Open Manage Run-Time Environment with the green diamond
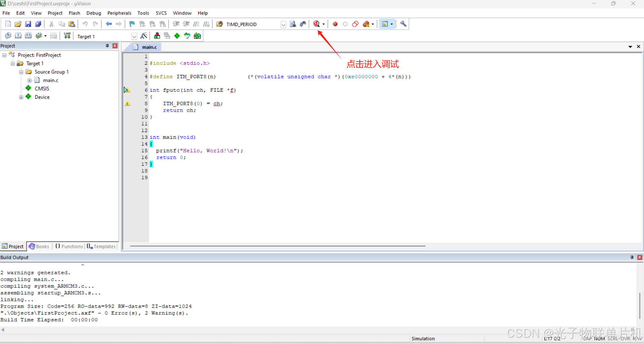Image resolution: width=644 pixels, height=344 pixels. tap(177, 36)
